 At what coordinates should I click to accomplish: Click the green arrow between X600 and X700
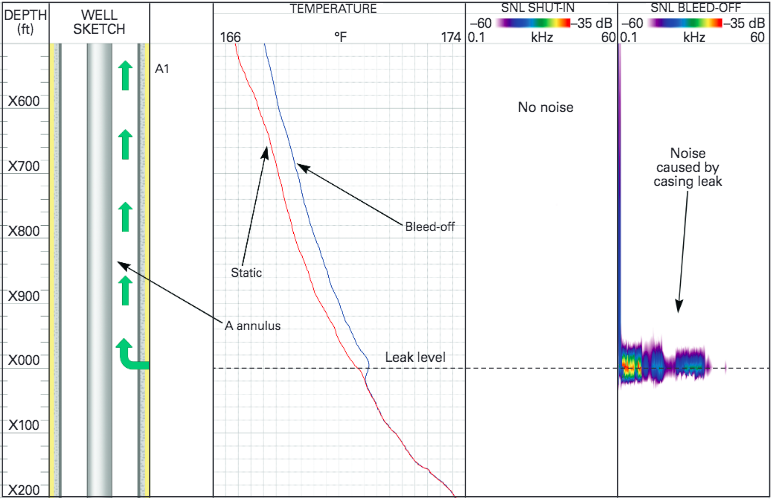125,145
